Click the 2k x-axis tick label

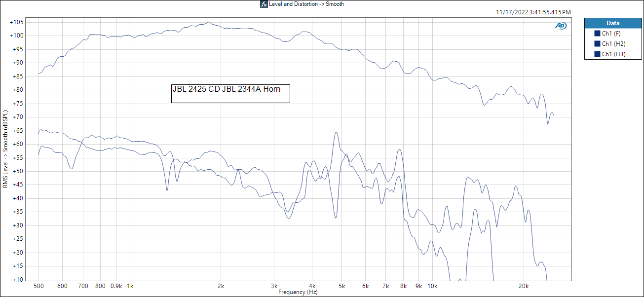click(x=221, y=286)
